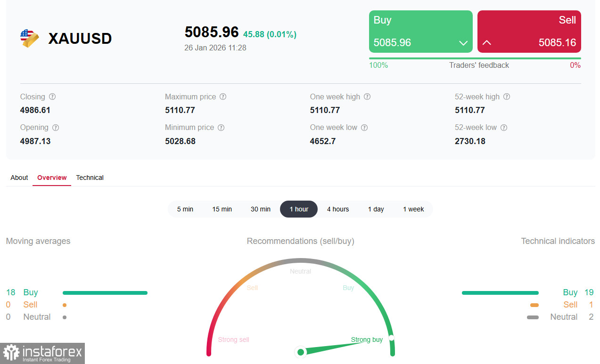Switch to the Technical tab
The height and width of the screenshot is (364, 600).
90,178
